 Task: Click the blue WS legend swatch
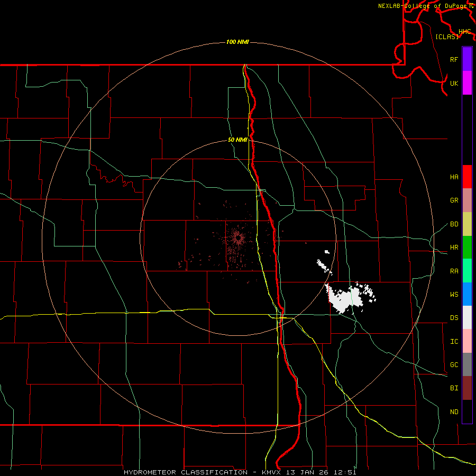(x=467, y=294)
